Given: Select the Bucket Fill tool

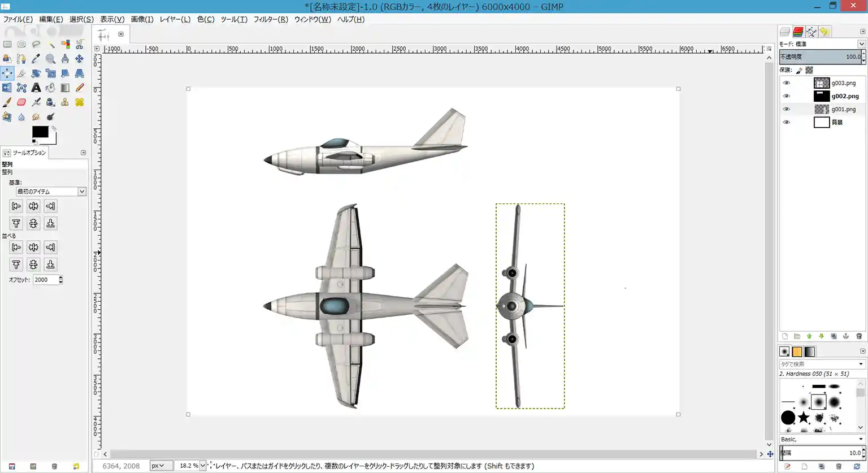Looking at the screenshot, I should (x=51, y=88).
